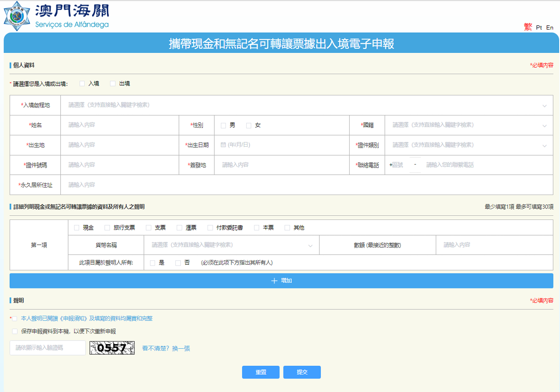Expand the 入境啟程地 dropdown
560x392 pixels.
point(306,105)
